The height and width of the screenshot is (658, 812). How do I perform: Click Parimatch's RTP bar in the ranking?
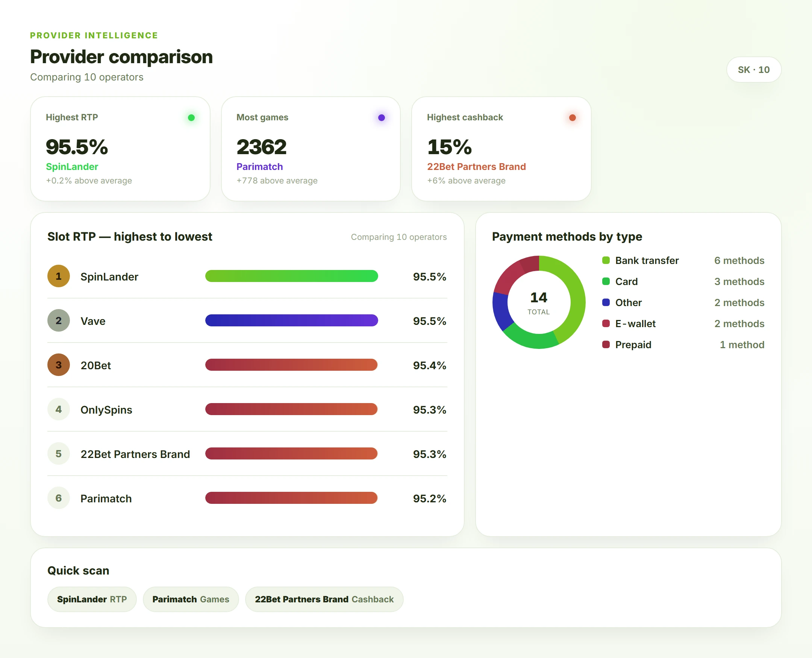click(x=291, y=498)
